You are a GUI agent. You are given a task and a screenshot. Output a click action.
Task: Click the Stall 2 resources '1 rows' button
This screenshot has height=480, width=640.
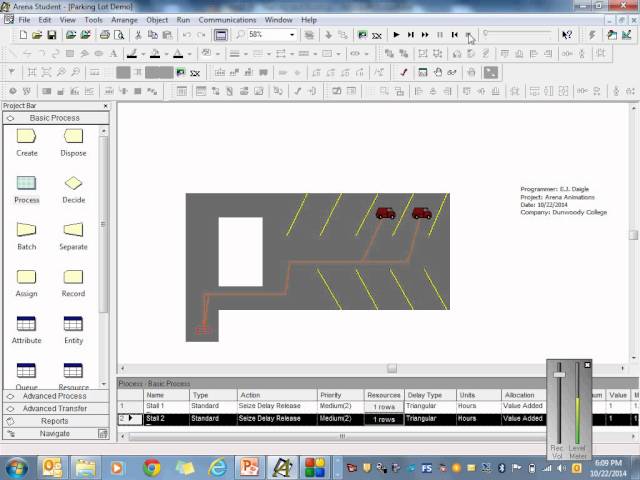point(384,419)
